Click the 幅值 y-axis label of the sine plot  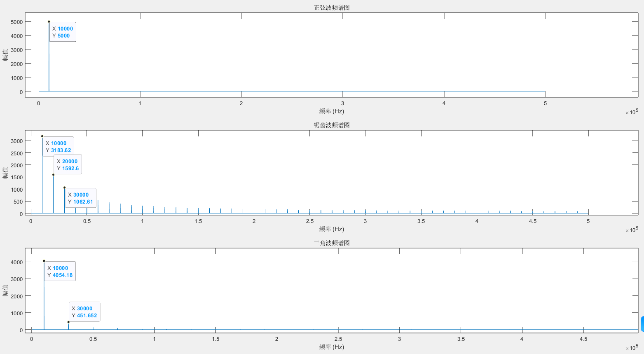pos(5,54)
